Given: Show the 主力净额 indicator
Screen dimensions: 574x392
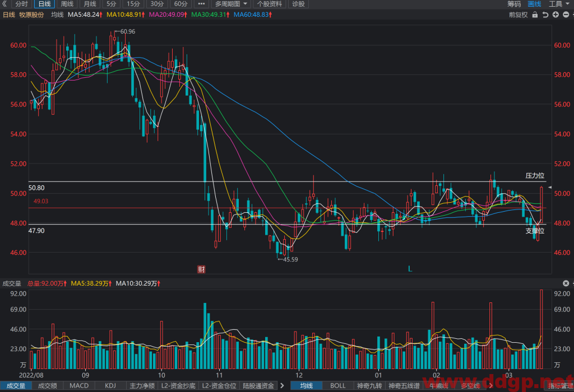Looking at the screenshot, I should [x=142, y=385].
